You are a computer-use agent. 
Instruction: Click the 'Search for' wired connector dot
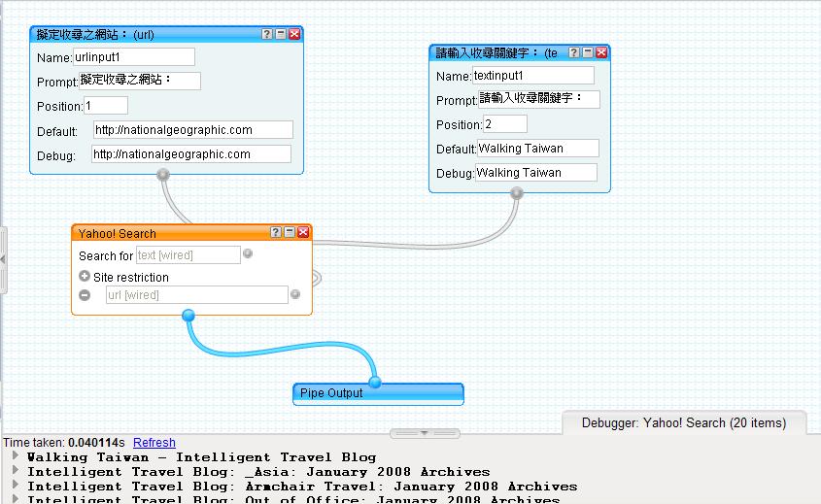(248, 254)
